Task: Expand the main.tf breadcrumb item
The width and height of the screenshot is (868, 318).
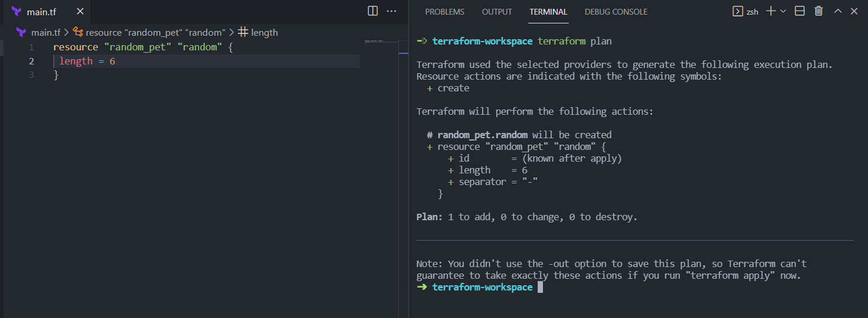Action: coord(46,33)
